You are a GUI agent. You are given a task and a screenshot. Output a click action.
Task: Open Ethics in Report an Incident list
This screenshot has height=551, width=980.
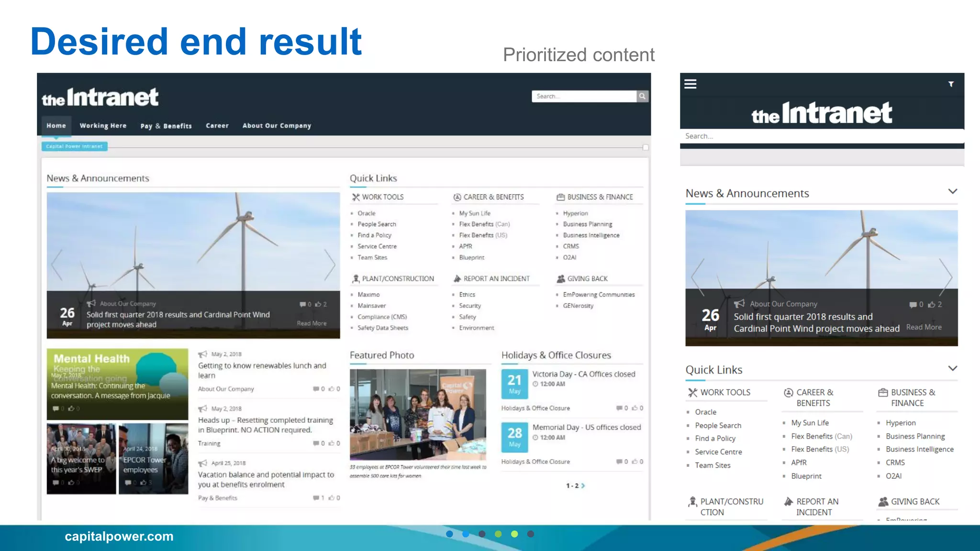(467, 295)
